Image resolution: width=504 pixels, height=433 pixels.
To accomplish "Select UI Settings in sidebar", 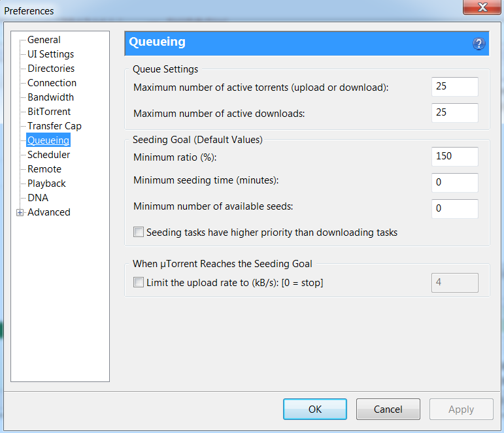I will point(50,54).
